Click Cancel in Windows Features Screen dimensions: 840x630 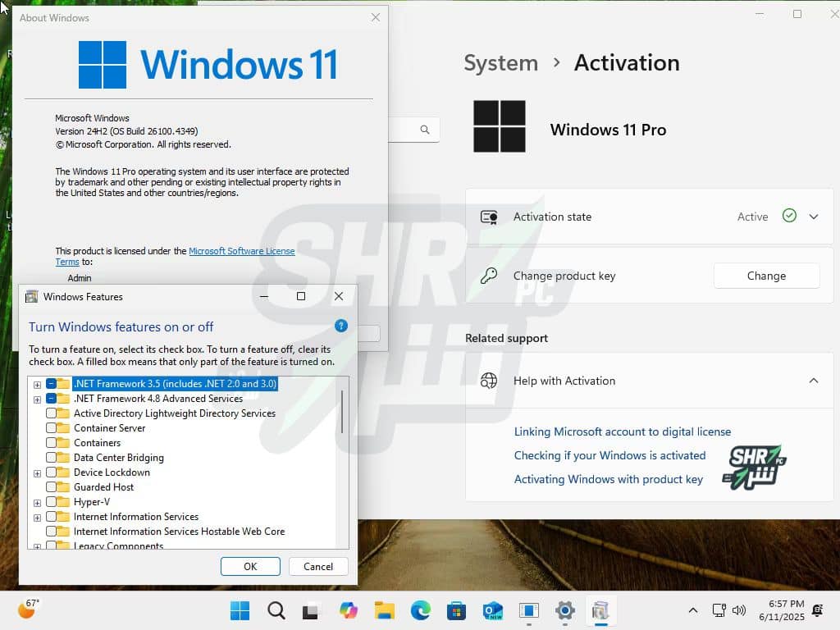tap(318, 566)
